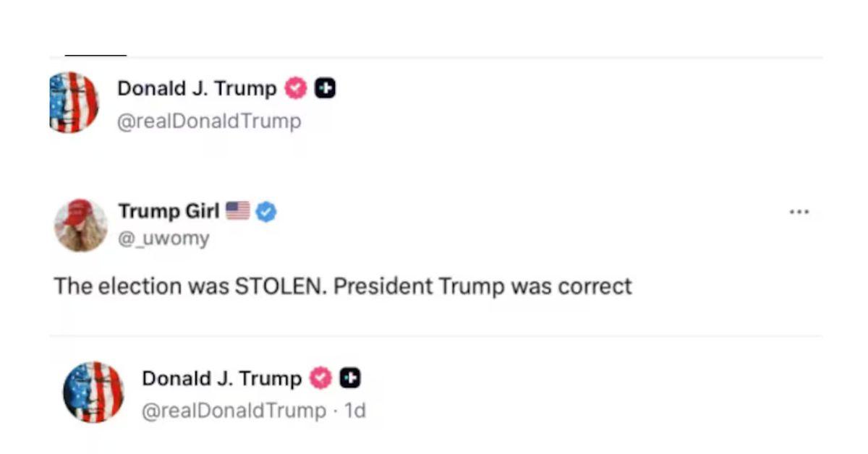The image size is (868, 454).
Task: Click the American flag emoji in Trump Girl's name
Action: (239, 211)
